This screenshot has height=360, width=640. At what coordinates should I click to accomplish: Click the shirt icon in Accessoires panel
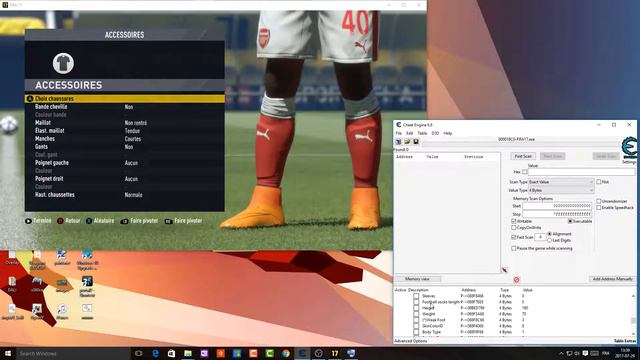(63, 63)
